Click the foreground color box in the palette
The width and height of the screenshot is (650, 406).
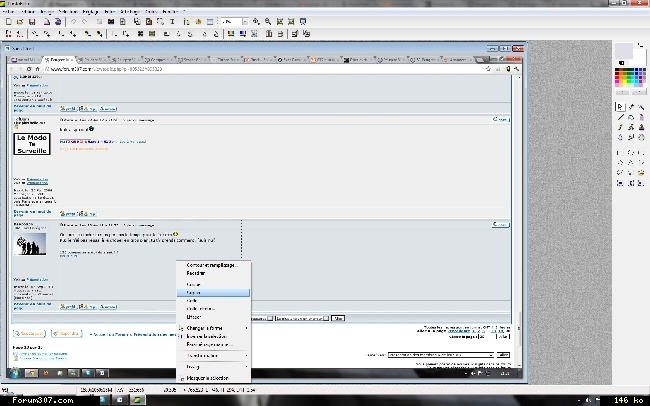(621, 51)
